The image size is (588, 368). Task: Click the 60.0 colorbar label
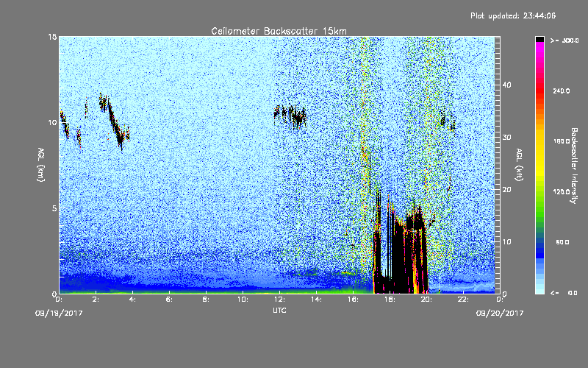tap(562, 242)
